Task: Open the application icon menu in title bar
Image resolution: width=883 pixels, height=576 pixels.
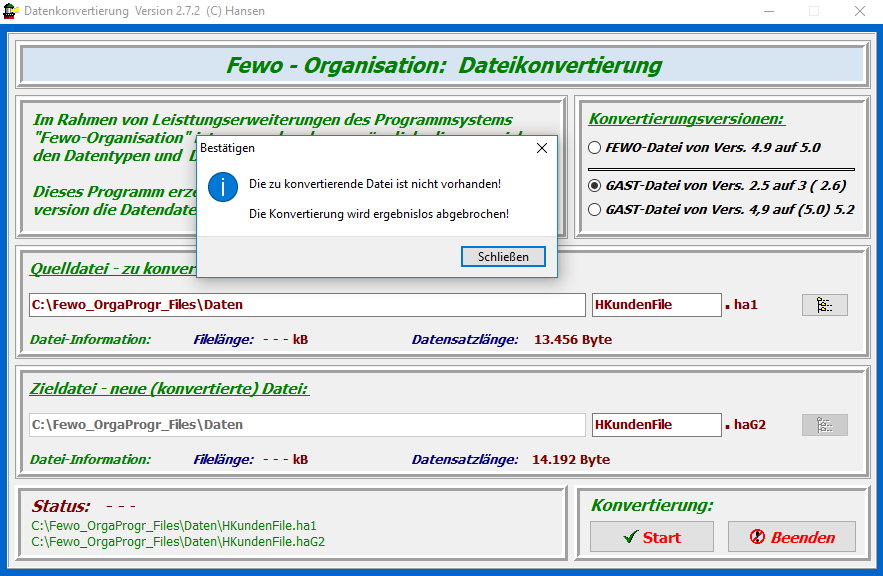Action: (11, 11)
